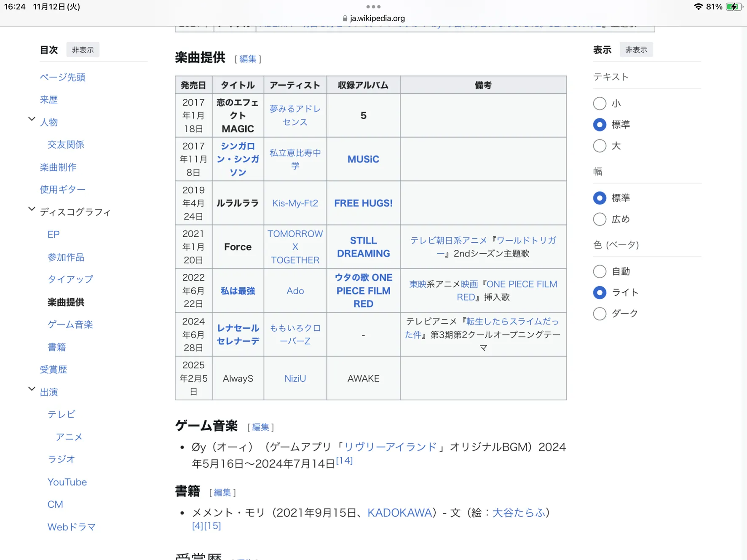The height and width of the screenshot is (560, 747).
Task: Open the レナセールセレナーデ title link
Action: (x=238, y=335)
